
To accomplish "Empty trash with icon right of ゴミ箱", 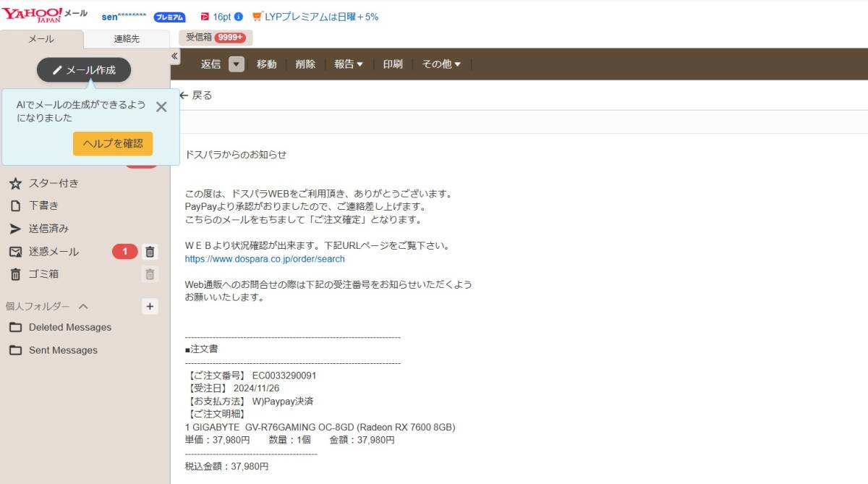I will pyautogui.click(x=150, y=274).
